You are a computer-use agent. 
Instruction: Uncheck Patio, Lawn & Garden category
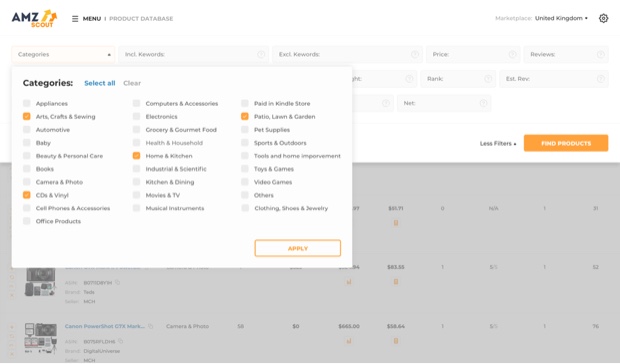click(x=245, y=116)
